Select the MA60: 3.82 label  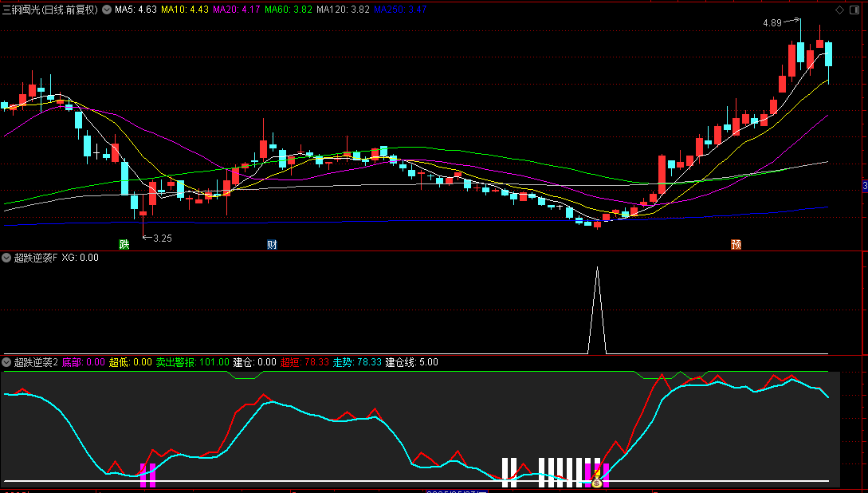pos(289,10)
